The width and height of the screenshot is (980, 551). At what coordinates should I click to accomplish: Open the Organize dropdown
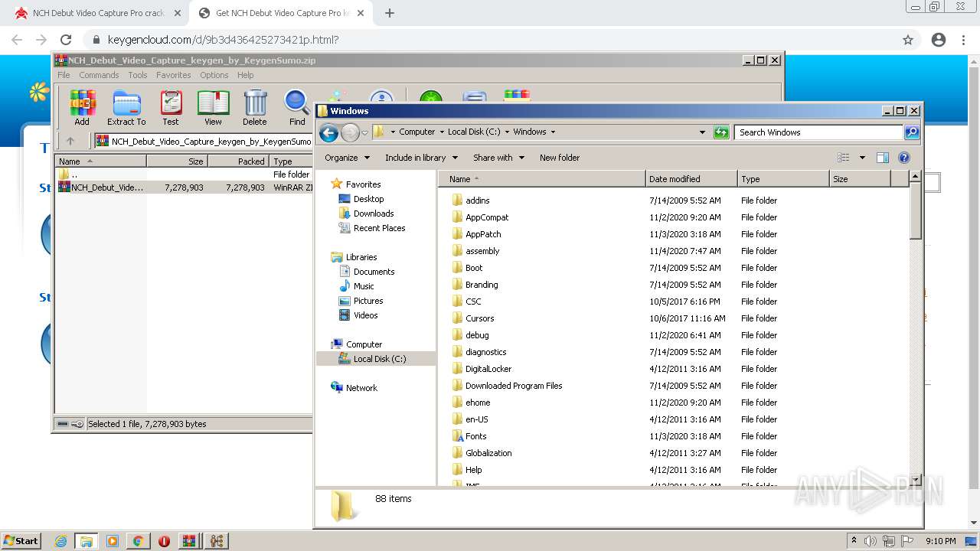point(347,158)
